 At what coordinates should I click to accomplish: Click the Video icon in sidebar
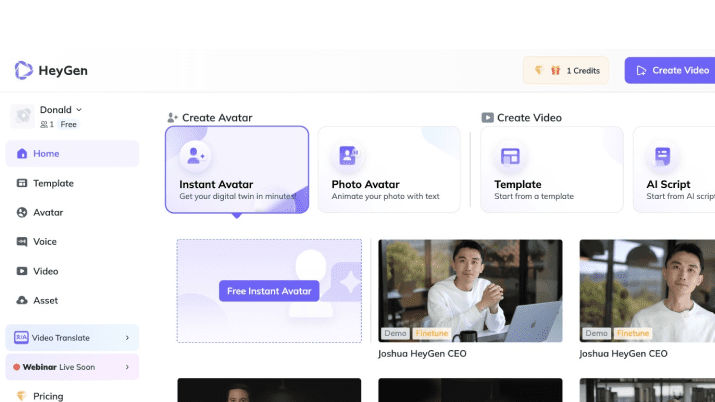22,271
